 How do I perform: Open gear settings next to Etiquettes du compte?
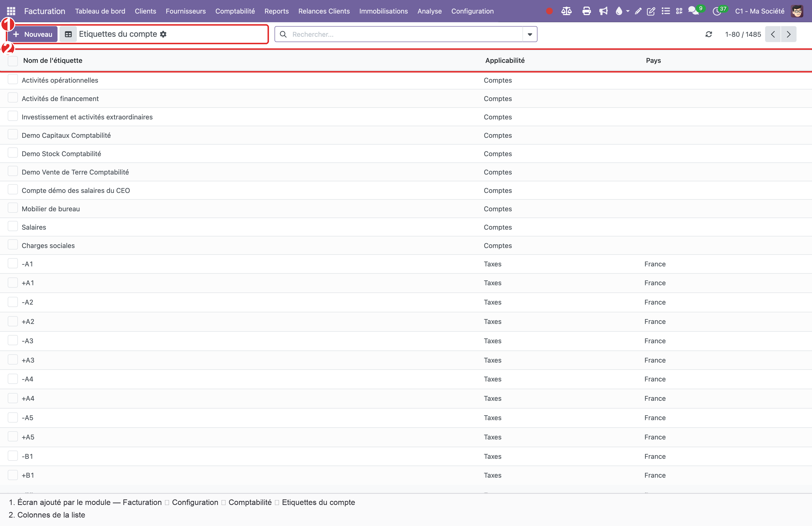[163, 34]
